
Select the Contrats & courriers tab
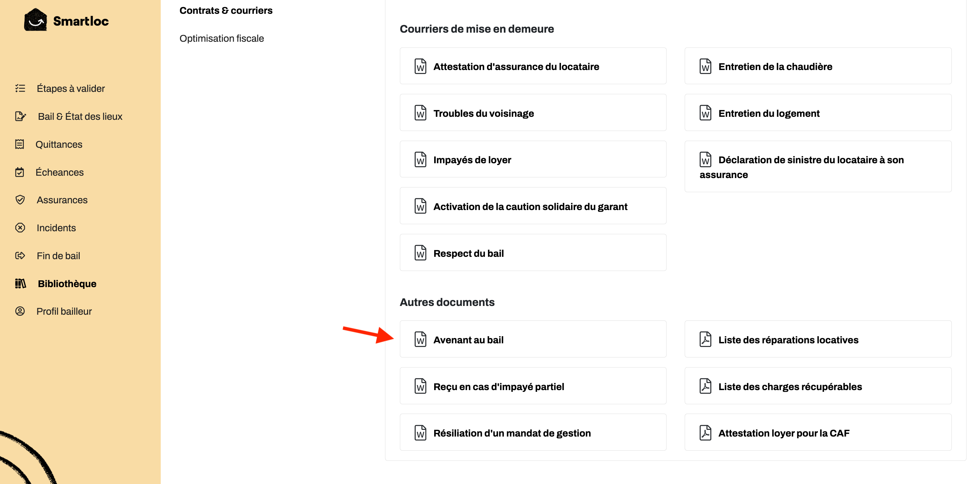point(226,10)
